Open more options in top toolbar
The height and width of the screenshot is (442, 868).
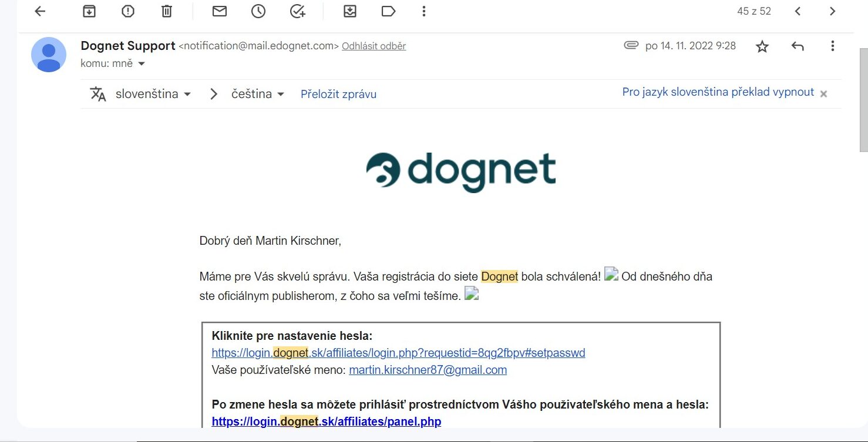pos(424,11)
